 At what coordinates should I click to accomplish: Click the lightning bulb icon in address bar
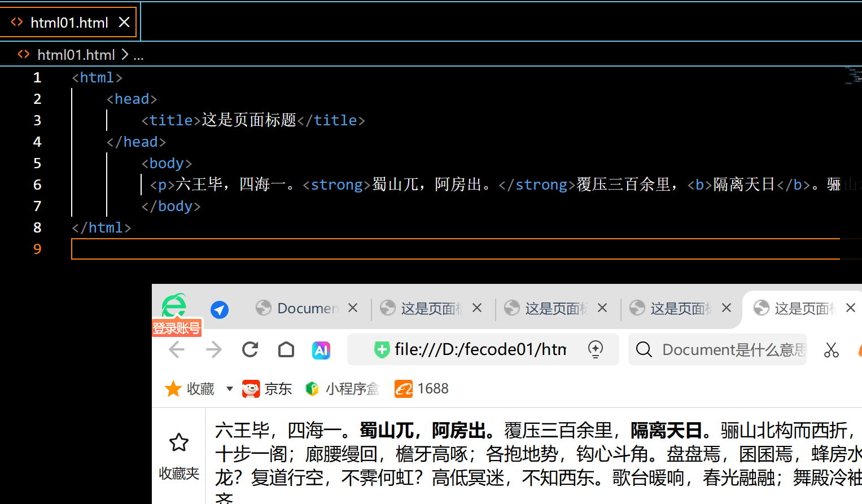coord(596,349)
